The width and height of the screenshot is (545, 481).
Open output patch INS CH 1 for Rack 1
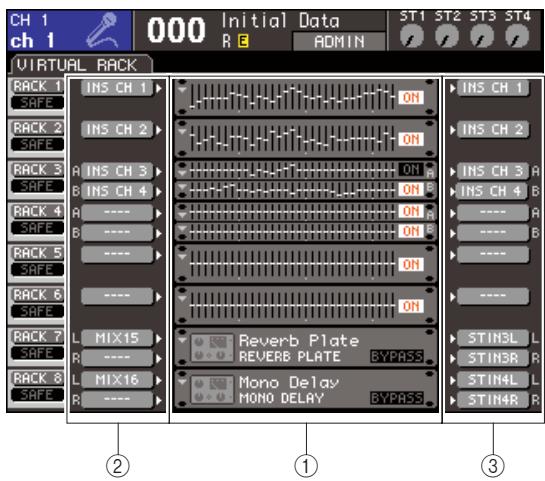pos(493,88)
